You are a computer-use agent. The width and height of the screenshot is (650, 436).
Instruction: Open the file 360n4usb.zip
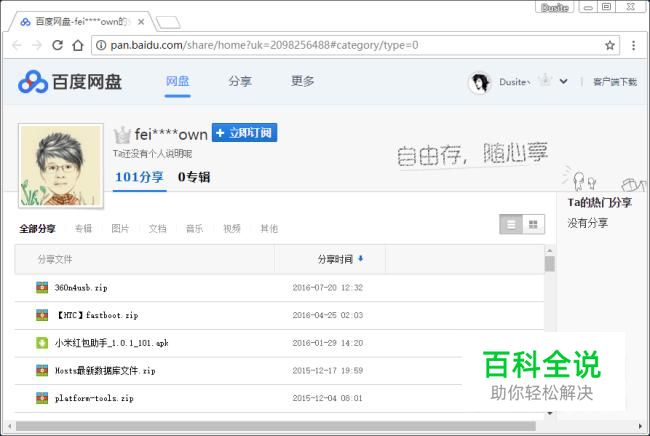point(81,288)
